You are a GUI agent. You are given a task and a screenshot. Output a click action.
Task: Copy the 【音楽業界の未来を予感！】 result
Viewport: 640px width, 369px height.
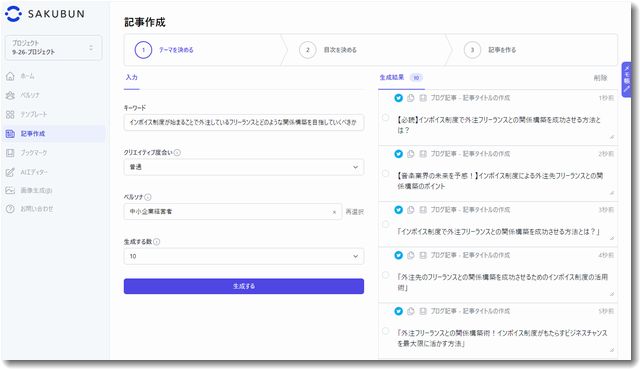click(411, 154)
